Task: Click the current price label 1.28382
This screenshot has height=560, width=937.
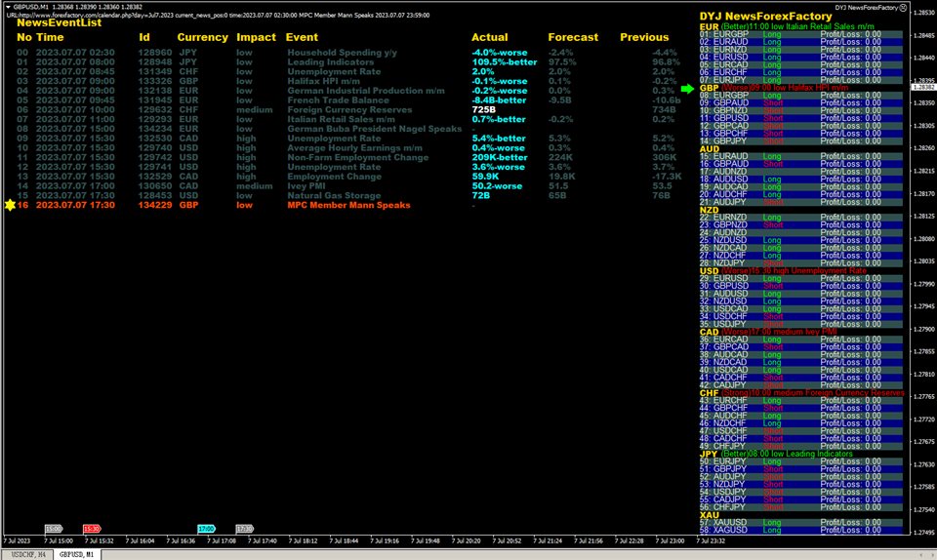Action: [923, 87]
